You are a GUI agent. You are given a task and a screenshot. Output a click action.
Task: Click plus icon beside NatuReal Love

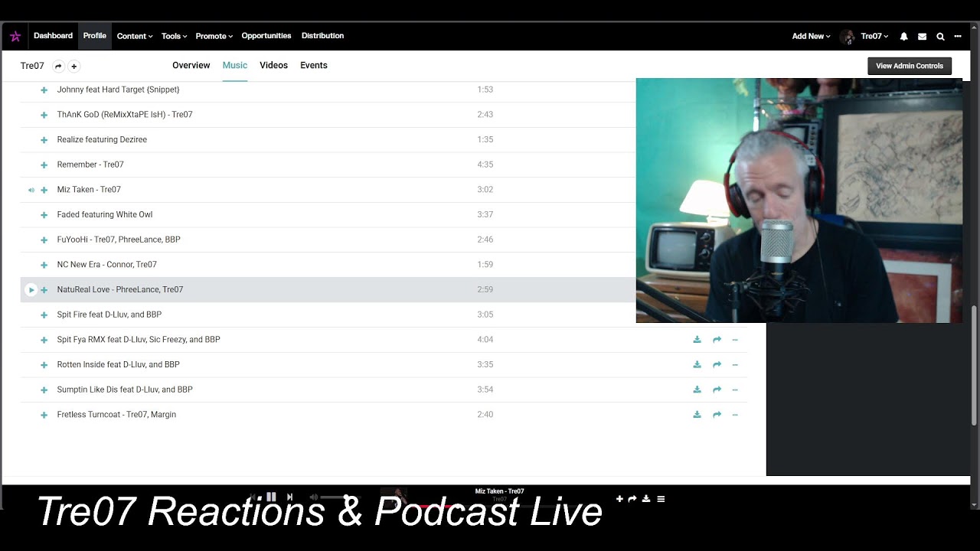(44, 290)
